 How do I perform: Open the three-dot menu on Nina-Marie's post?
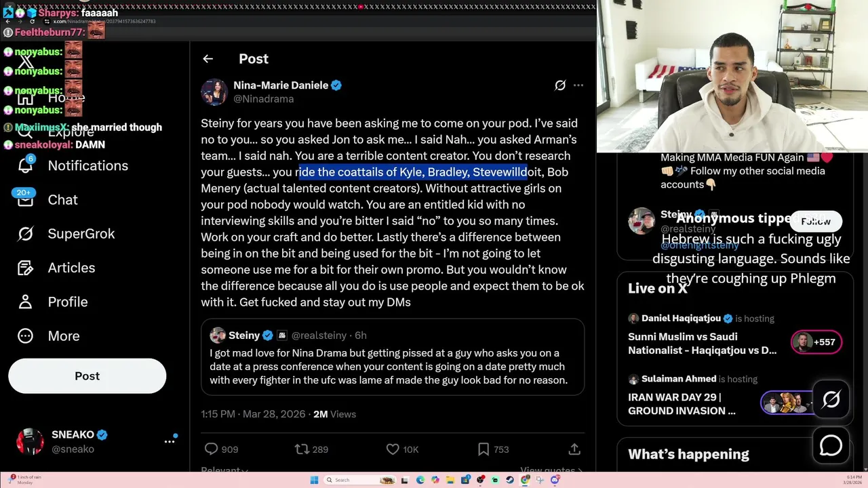[578, 85]
